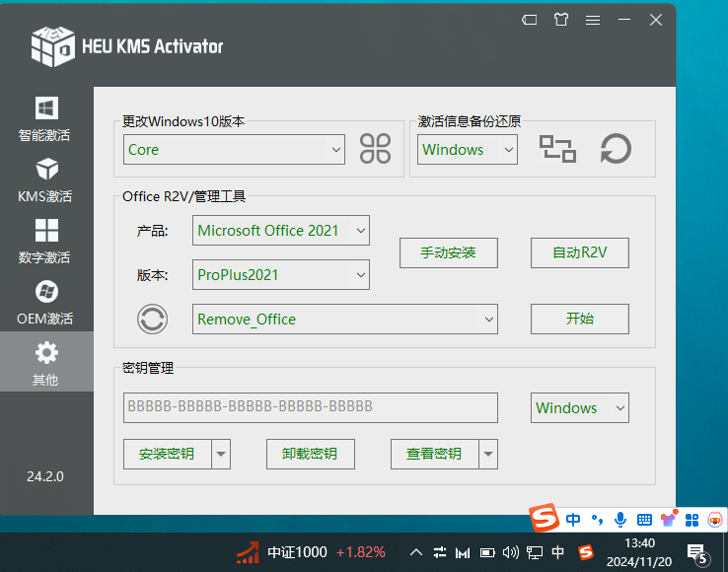Click the microphone voice input icon
The height and width of the screenshot is (572, 728).
coord(620,520)
